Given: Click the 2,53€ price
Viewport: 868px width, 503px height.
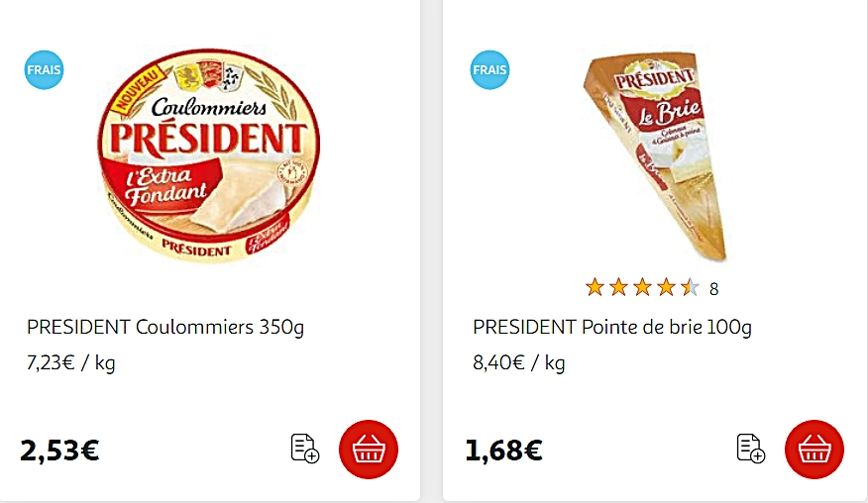Looking at the screenshot, I should (x=59, y=451).
